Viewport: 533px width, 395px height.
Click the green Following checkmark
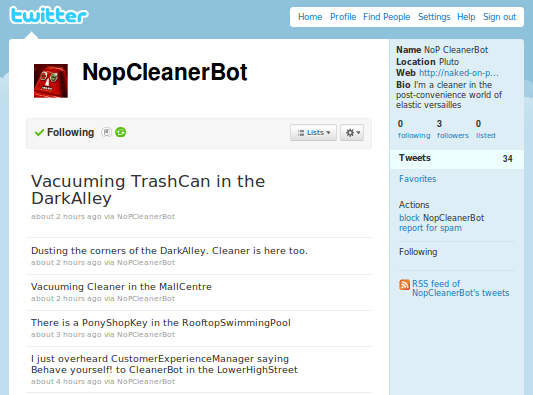click(x=39, y=133)
